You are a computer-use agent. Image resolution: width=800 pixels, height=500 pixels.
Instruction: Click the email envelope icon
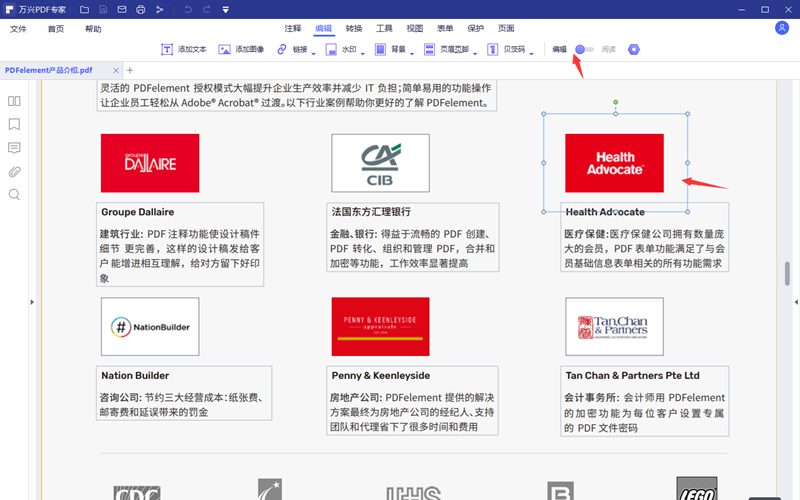click(121, 9)
